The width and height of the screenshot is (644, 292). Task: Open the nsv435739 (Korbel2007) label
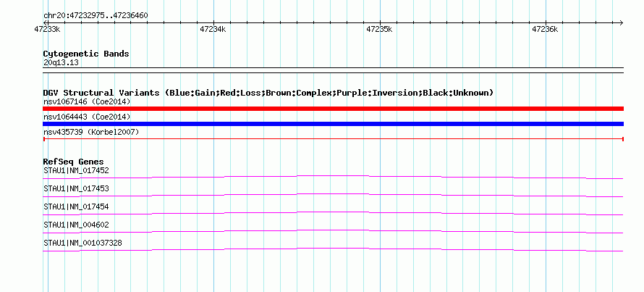(91, 133)
